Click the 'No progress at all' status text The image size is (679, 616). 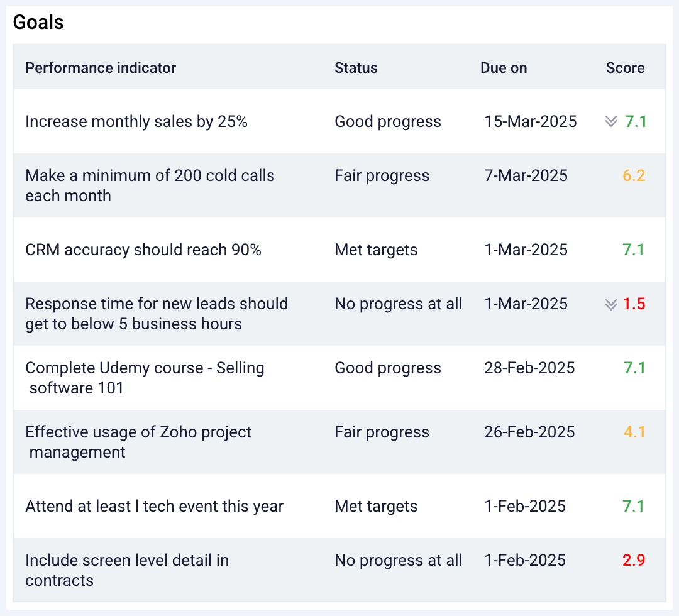point(399,304)
